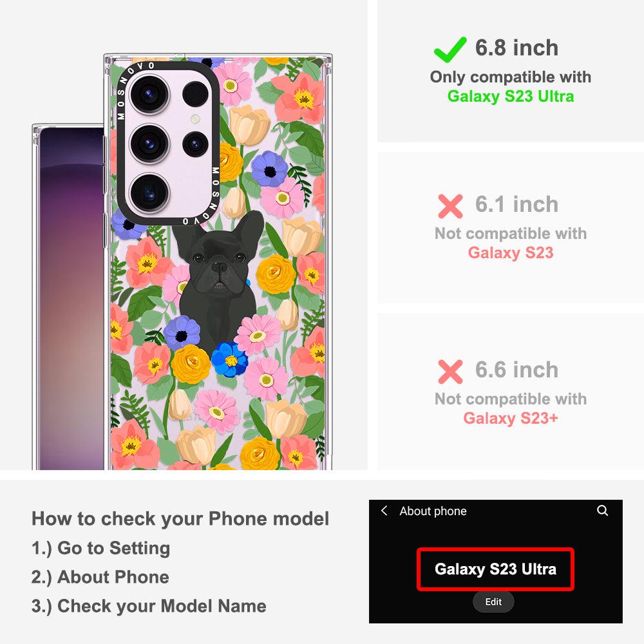Click the 6.8 inch heading
This screenshot has height=644, width=644.
[516, 48]
